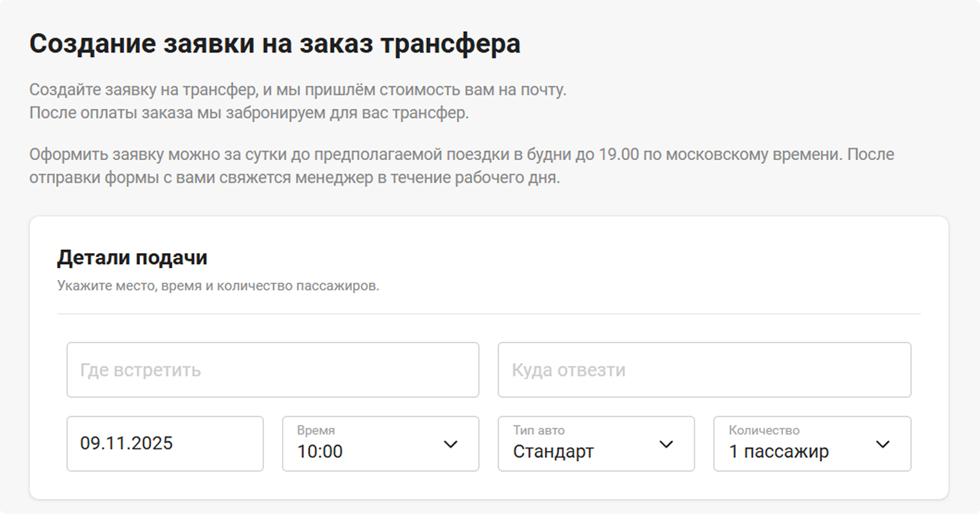The image size is (980, 514).
Task: Expand the Тип авто car type dropdown
Action: click(596, 444)
